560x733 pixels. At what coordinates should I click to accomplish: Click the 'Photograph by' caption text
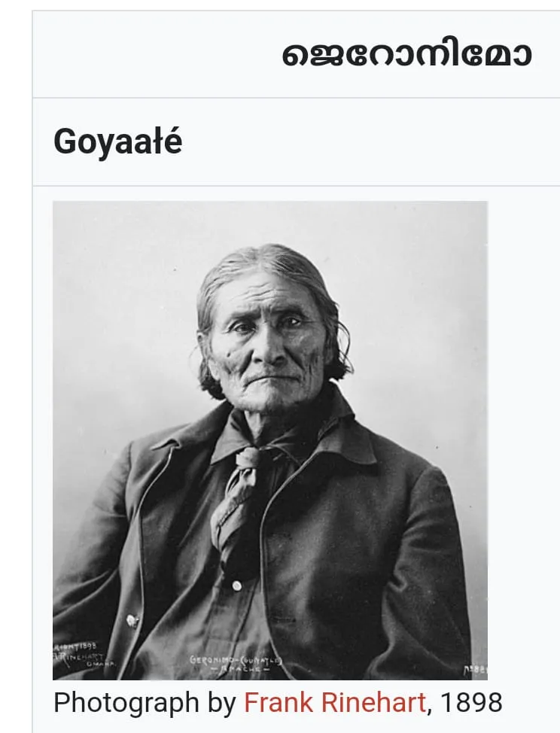click(x=145, y=703)
